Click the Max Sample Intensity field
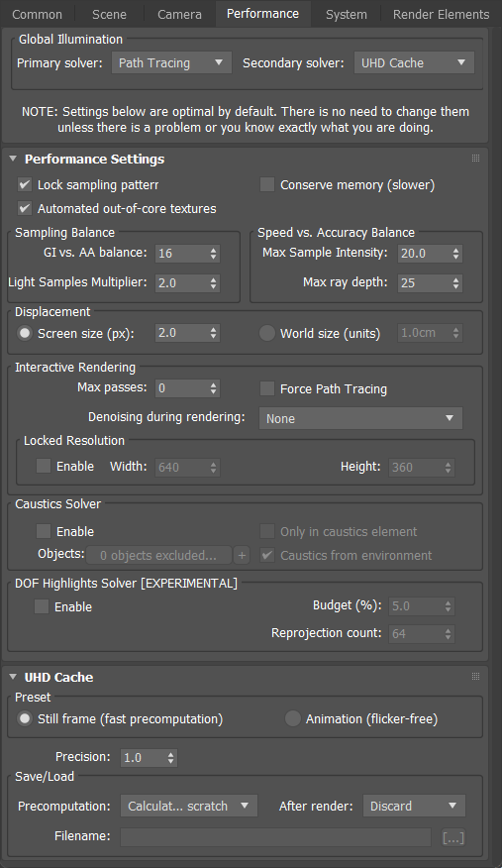Screen dimensions: 502x868 pos(424,254)
